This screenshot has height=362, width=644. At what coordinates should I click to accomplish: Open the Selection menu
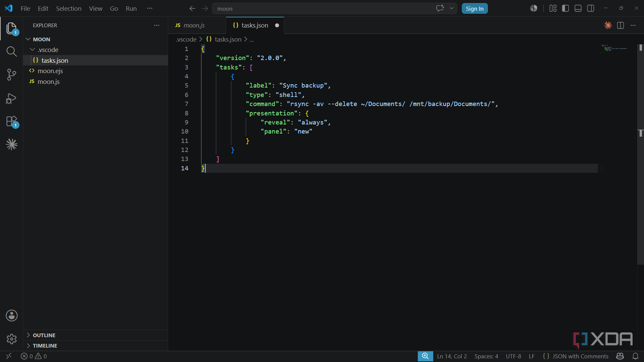(68, 9)
